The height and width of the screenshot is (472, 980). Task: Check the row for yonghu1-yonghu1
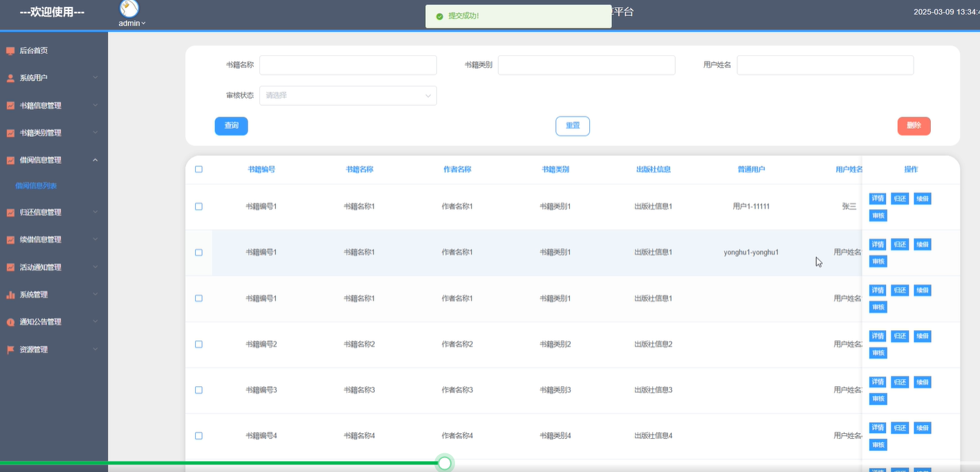point(198,253)
